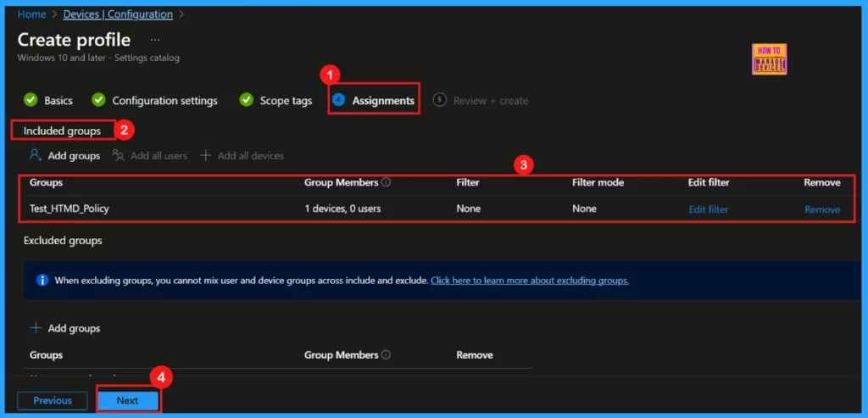Image resolution: width=868 pixels, height=418 pixels.
Task: Go to the Review + create tab
Action: pyautogui.click(x=491, y=101)
